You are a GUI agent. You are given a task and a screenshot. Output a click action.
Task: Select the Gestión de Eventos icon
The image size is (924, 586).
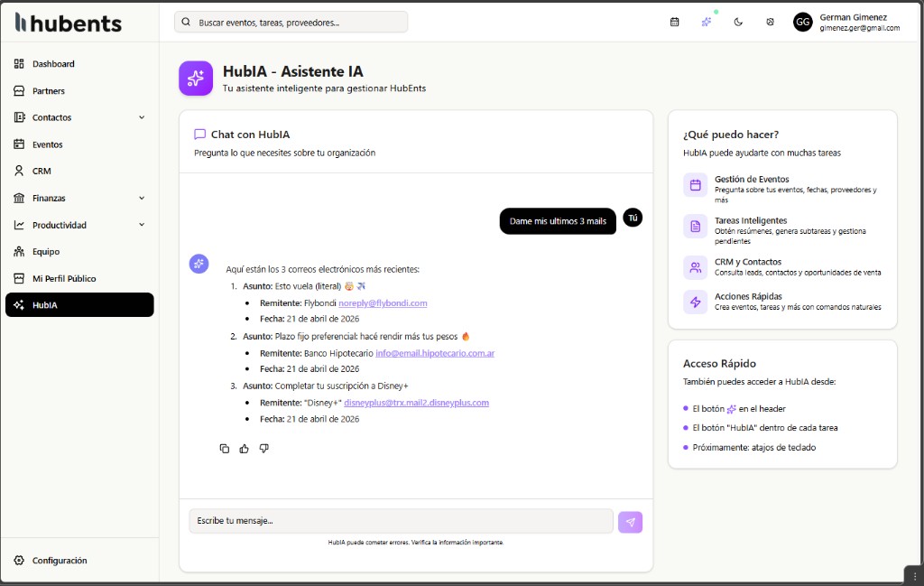pos(694,186)
